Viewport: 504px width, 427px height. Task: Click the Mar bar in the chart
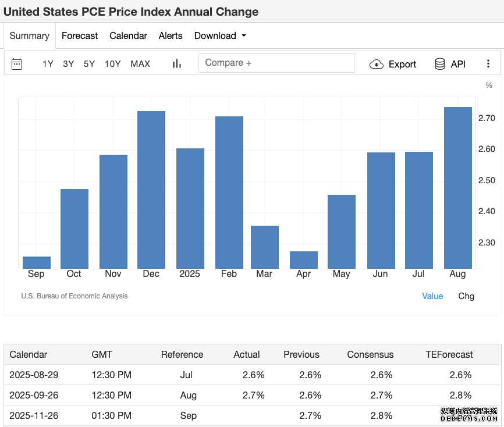click(265, 247)
